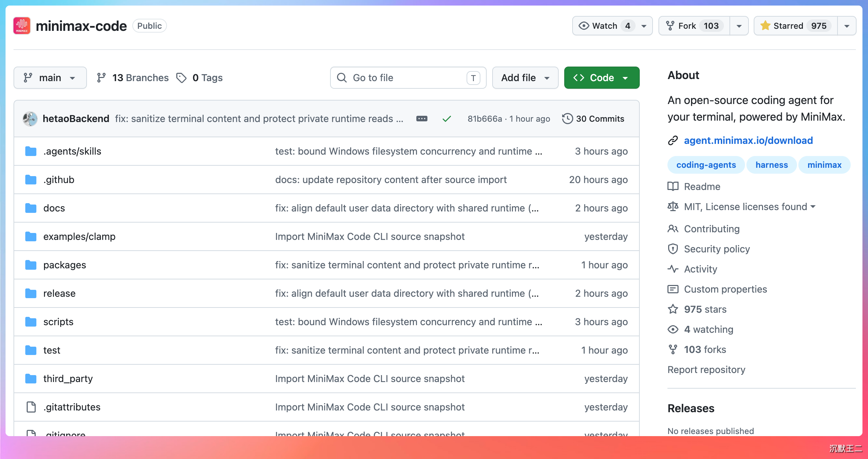Open the main branch dropdown
868x459 pixels.
pos(50,78)
